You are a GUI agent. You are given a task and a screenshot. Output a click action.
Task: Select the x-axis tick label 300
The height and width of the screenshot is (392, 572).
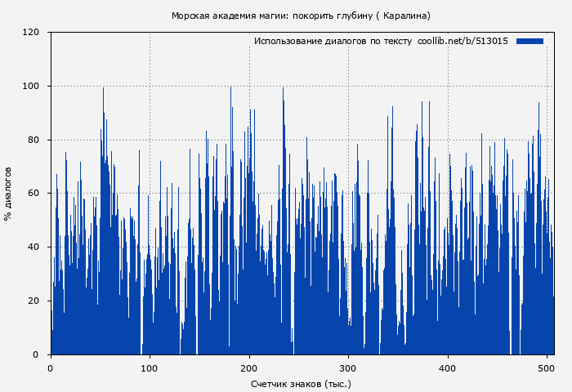[x=348, y=368]
